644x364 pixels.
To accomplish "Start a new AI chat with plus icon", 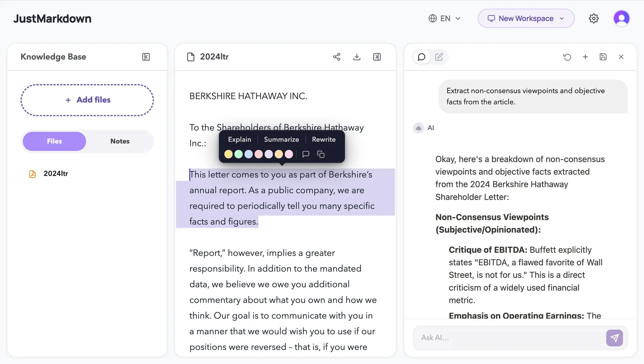I will (x=585, y=57).
